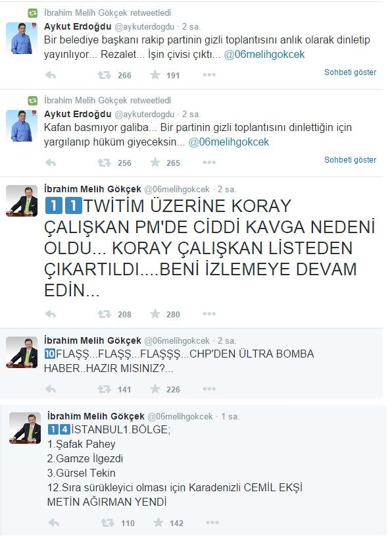This screenshot has width=392, height=536.
Task: Favorite the İSTANBUL1.BÖLGE tweet with 142 stars
Action: 158,522
